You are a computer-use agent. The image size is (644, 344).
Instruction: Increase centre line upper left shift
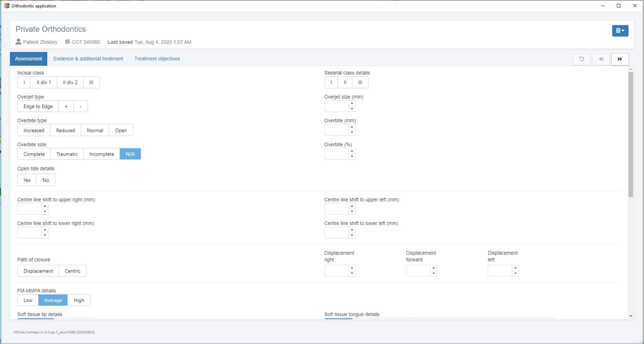[352, 206]
